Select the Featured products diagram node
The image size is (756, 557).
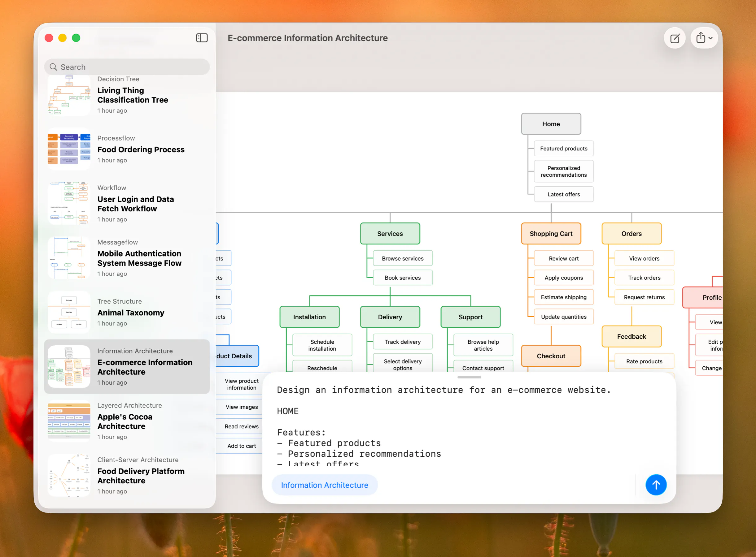[564, 149]
